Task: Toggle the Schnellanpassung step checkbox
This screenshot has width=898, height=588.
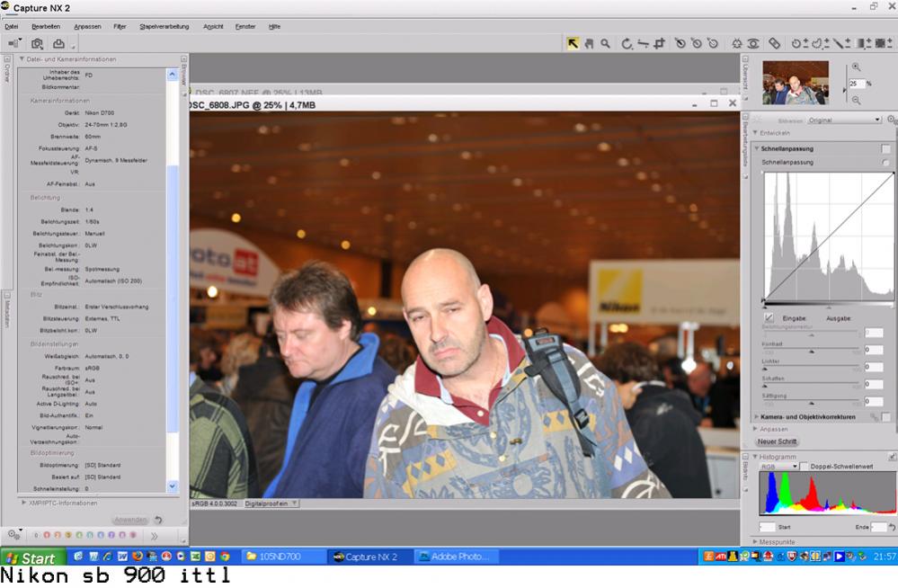Action: point(886,149)
